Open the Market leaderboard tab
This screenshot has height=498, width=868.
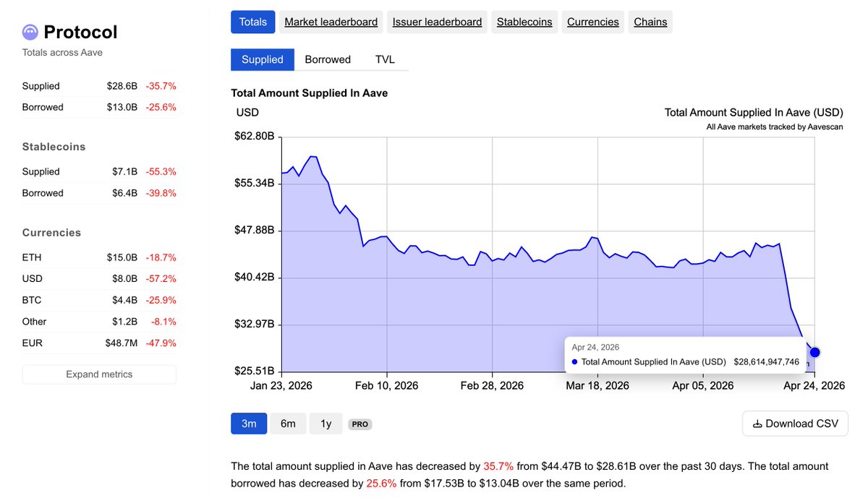(x=331, y=22)
